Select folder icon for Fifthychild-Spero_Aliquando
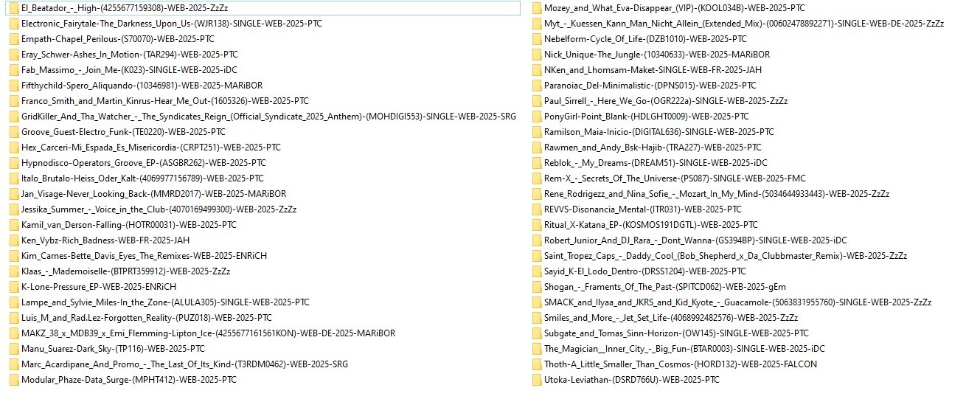 (x=14, y=86)
